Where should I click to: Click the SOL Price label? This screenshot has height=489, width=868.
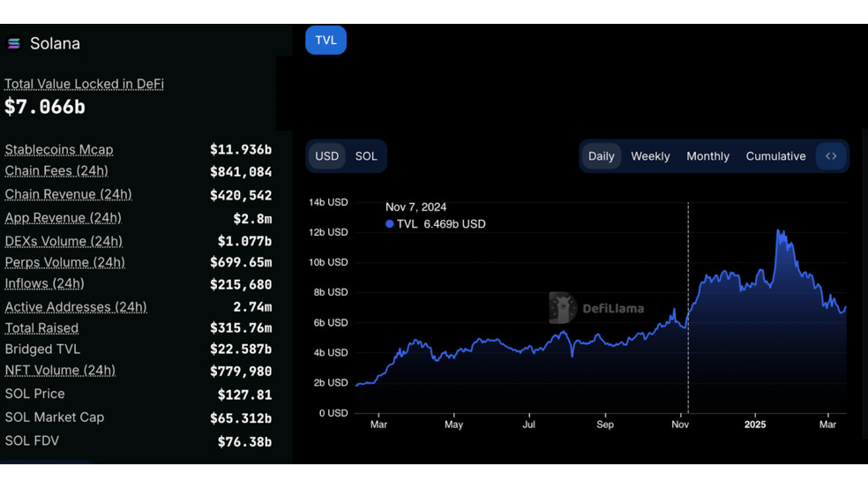35,394
